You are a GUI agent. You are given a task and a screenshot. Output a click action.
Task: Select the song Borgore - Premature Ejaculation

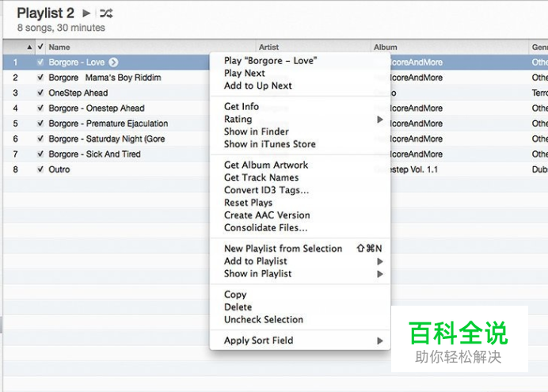pyautogui.click(x=108, y=124)
